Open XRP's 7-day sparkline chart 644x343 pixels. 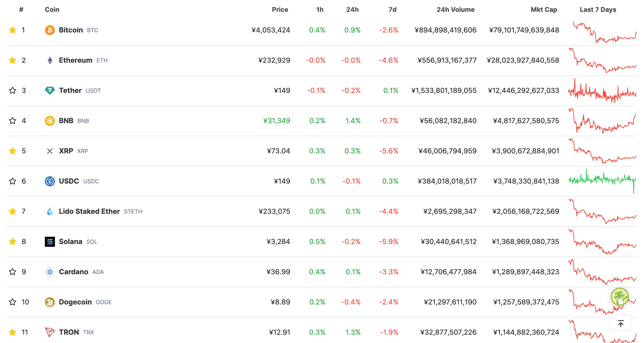tap(602, 151)
